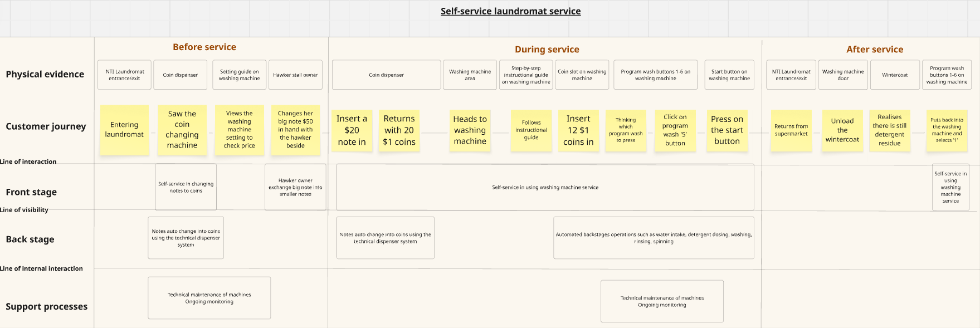Click the 'Hawker stall owner' evidence card
This screenshot has width=980, height=328.
[x=295, y=75]
